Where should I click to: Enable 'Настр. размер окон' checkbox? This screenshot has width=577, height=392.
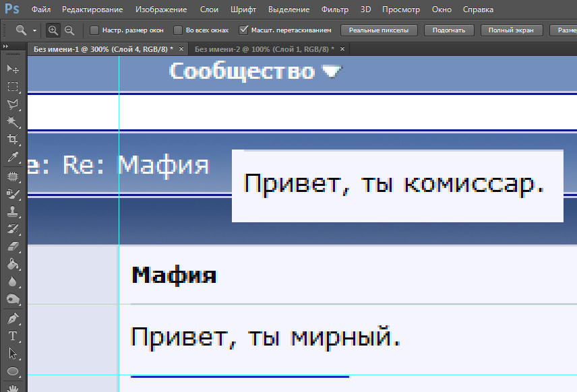click(94, 30)
